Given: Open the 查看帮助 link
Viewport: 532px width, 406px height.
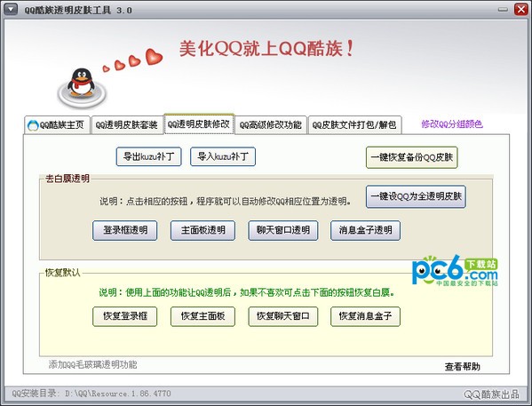Looking at the screenshot, I should point(463,367).
